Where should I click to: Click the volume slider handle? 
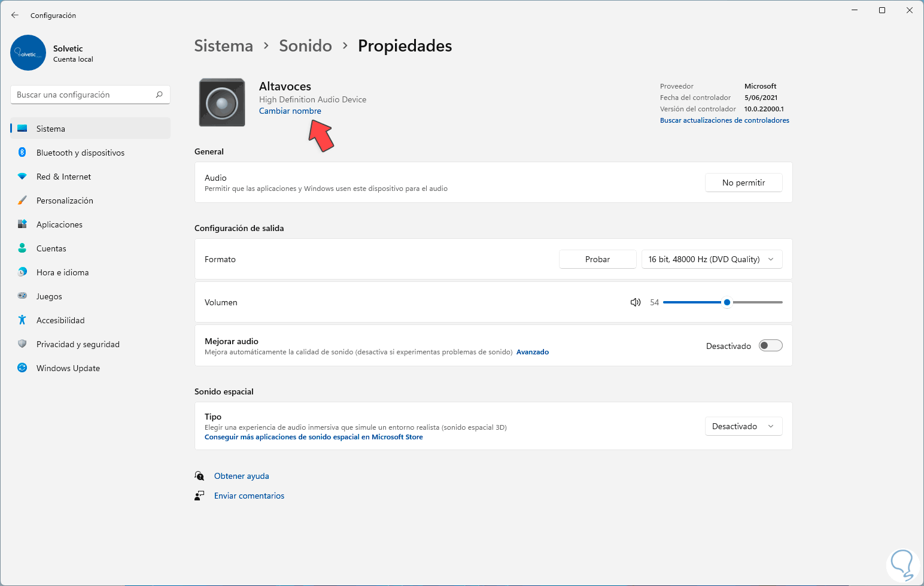coord(727,302)
